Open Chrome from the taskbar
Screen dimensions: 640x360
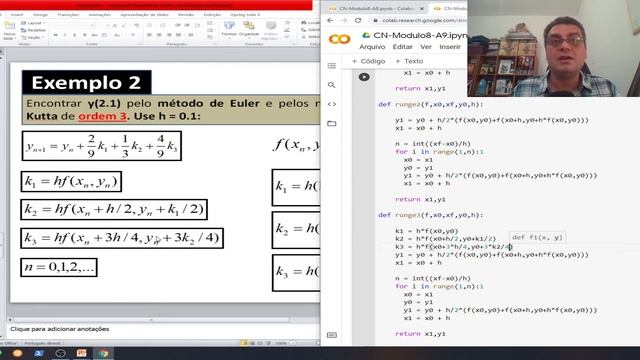click(103, 353)
